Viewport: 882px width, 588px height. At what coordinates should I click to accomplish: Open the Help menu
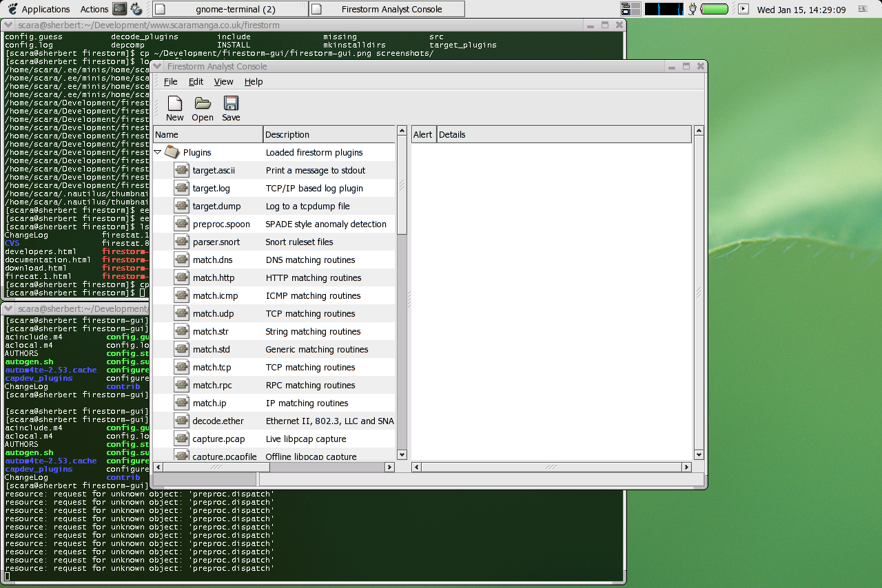[x=254, y=81]
